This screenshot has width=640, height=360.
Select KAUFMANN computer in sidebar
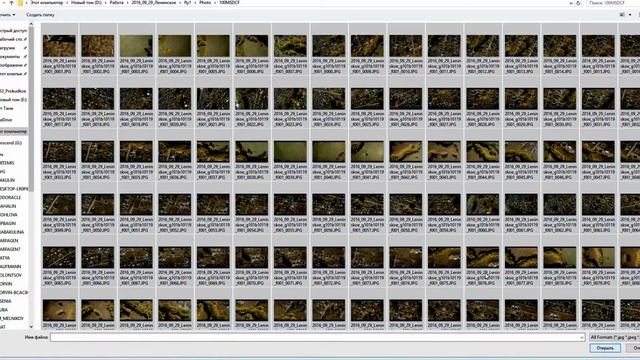[x=11, y=267]
